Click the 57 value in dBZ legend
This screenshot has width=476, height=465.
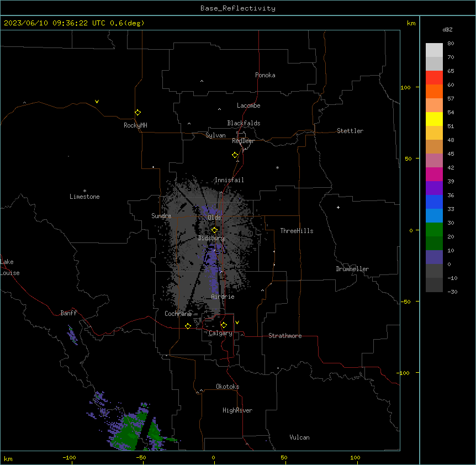[451, 98]
